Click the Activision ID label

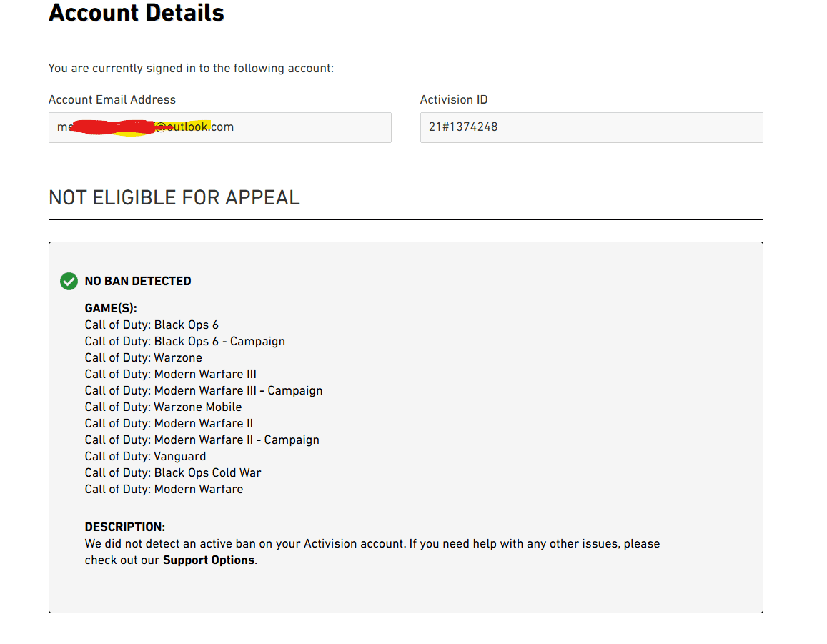pyautogui.click(x=454, y=99)
